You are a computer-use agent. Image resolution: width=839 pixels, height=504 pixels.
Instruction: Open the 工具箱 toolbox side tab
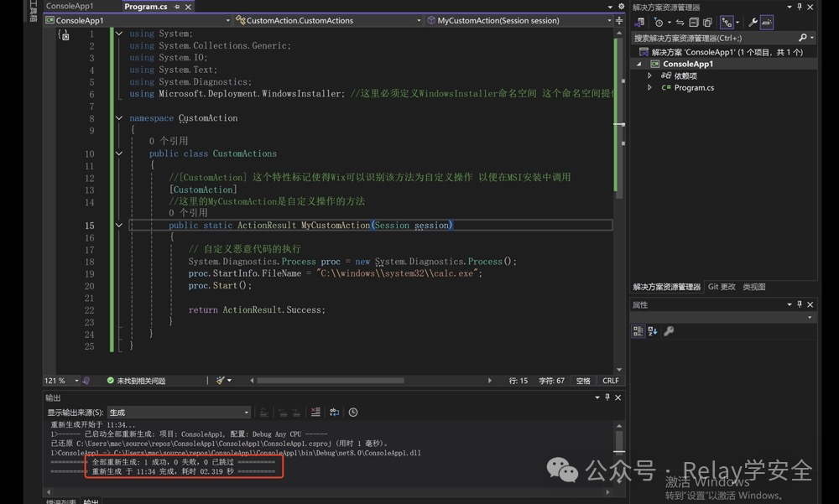[34, 11]
